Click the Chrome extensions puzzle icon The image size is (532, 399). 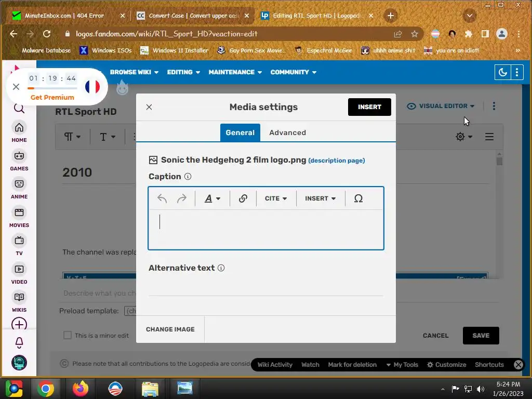(469, 34)
